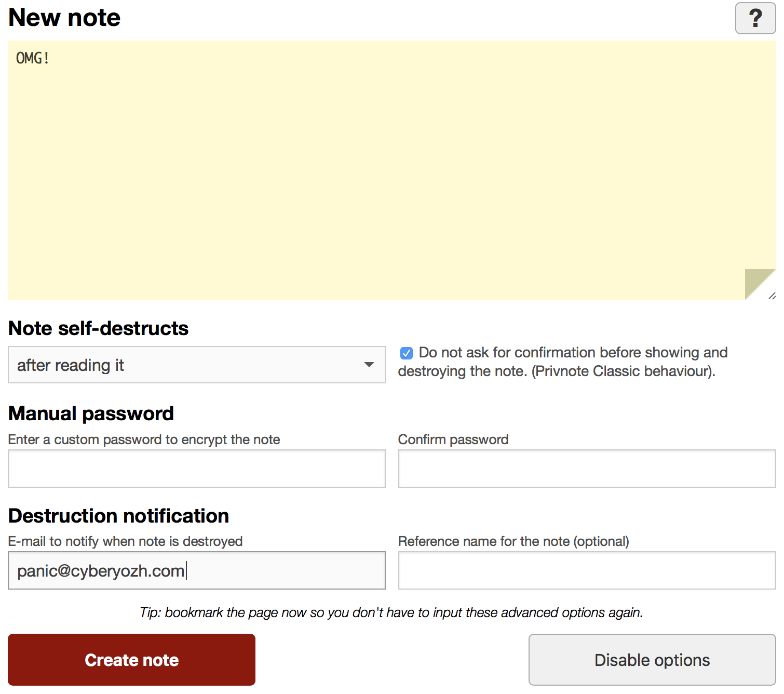Click the textarea resize handle corner

coord(772,296)
